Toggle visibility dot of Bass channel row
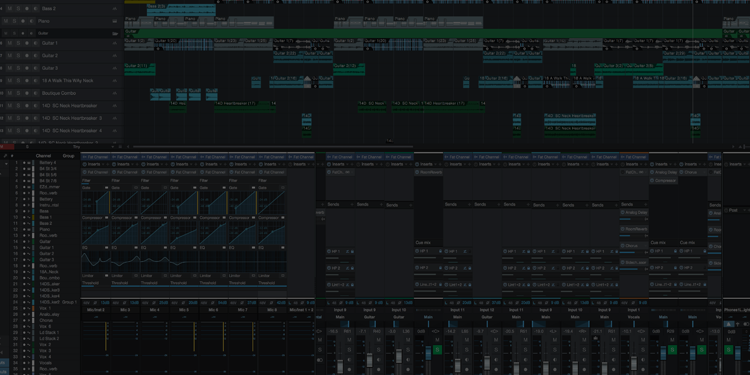 coord(24,211)
